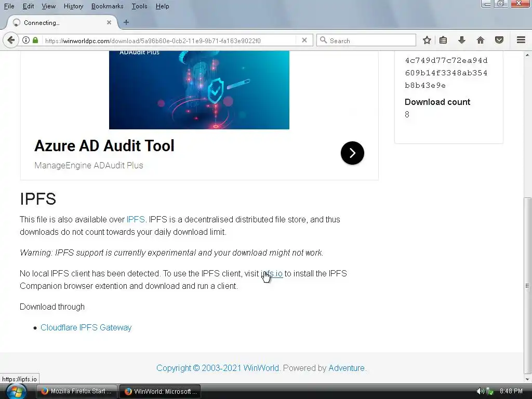Click the Download count label
Screen dimensions: 532x399
point(437,102)
